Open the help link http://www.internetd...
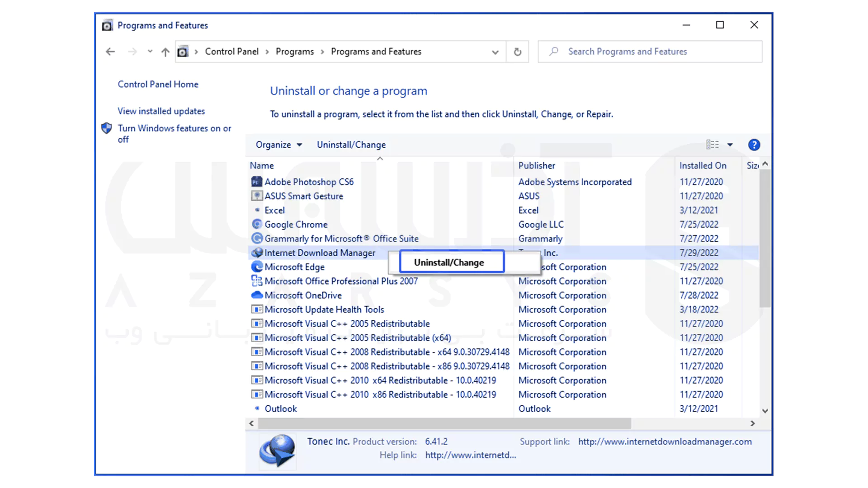This screenshot has width=868, height=488. (x=470, y=455)
